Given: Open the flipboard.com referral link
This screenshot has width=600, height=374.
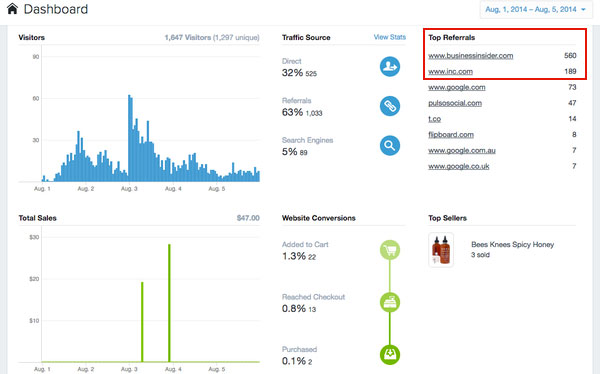Looking at the screenshot, I should click(x=451, y=135).
